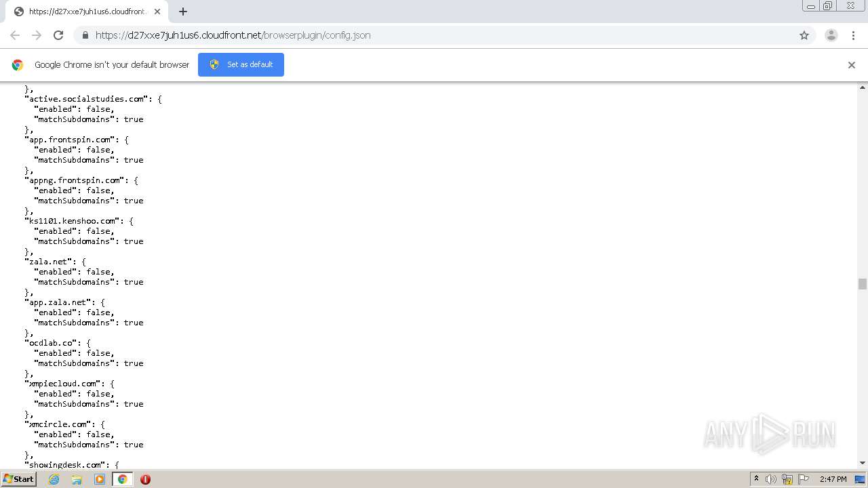Open volume control in tray

[771, 479]
